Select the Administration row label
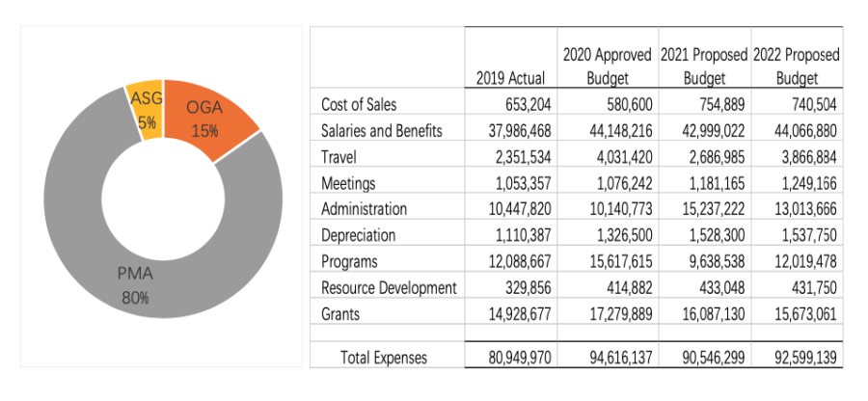Image resolution: width=868 pixels, height=401 pixels. click(x=363, y=208)
